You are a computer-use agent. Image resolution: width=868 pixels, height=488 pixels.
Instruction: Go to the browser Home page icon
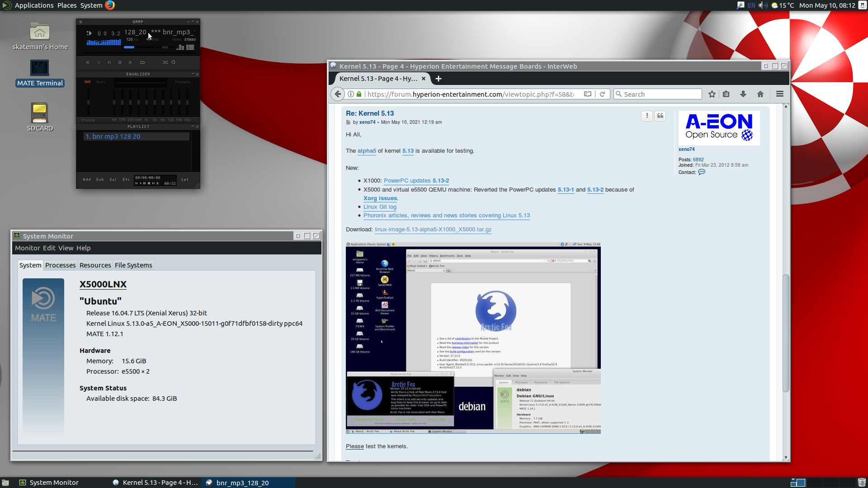coord(760,94)
